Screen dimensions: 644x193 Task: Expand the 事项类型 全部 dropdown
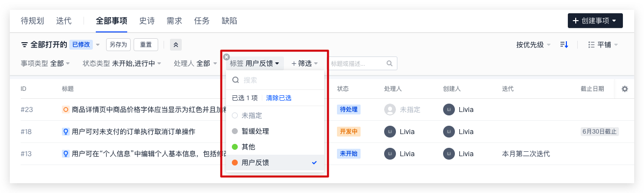tap(45, 63)
